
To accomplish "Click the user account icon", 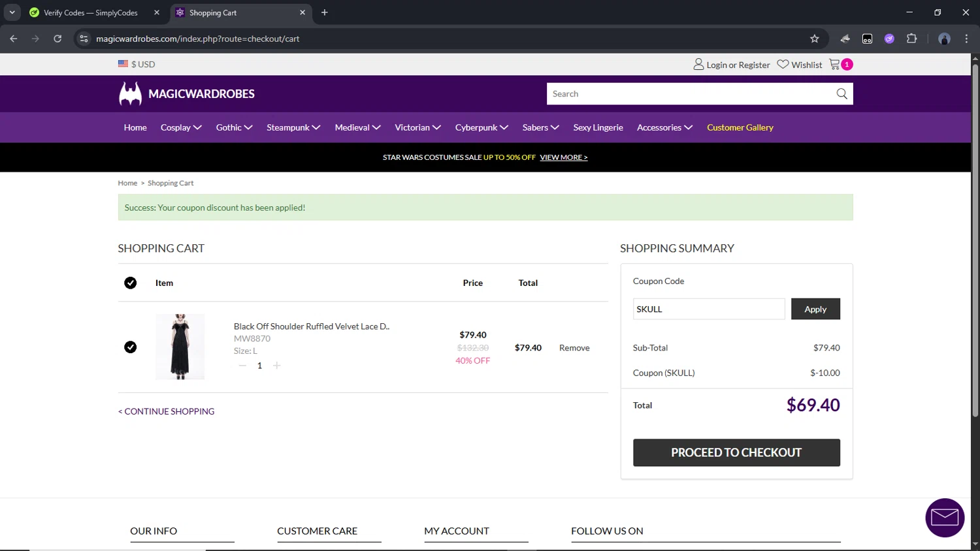I will click(x=698, y=64).
